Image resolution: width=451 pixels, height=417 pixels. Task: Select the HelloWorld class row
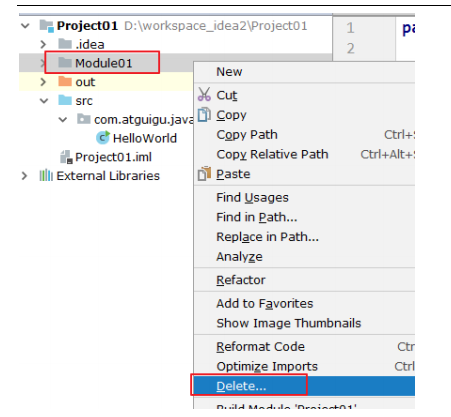(145, 138)
